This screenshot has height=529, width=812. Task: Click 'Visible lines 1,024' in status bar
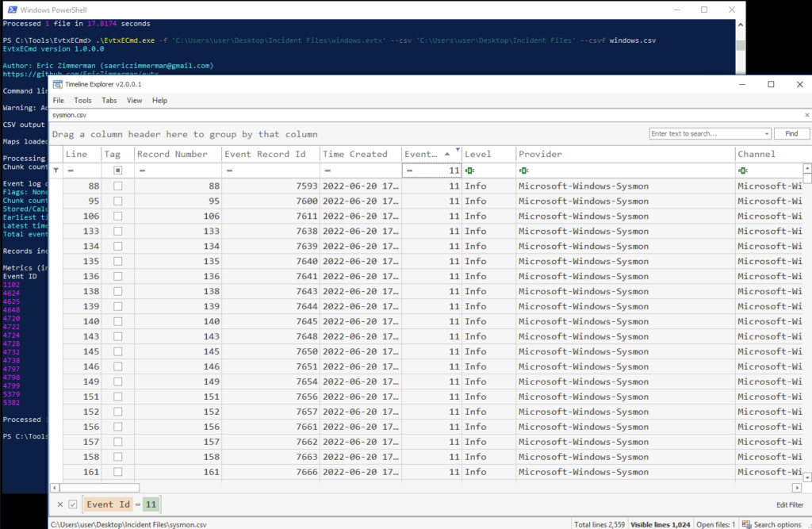point(661,524)
